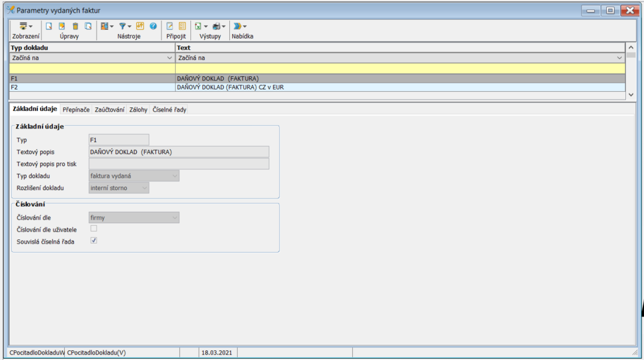Screen dimensions: 644x360
Task: Select the F2 row in the document list
Action: pos(90,87)
